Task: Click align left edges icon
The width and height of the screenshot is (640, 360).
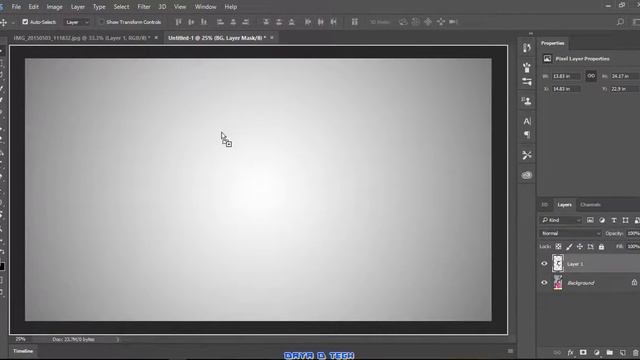Action: pos(220,22)
